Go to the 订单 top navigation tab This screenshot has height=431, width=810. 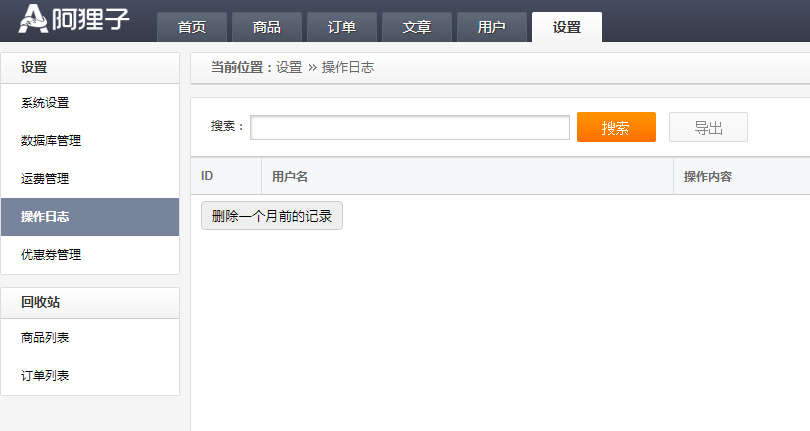341,28
